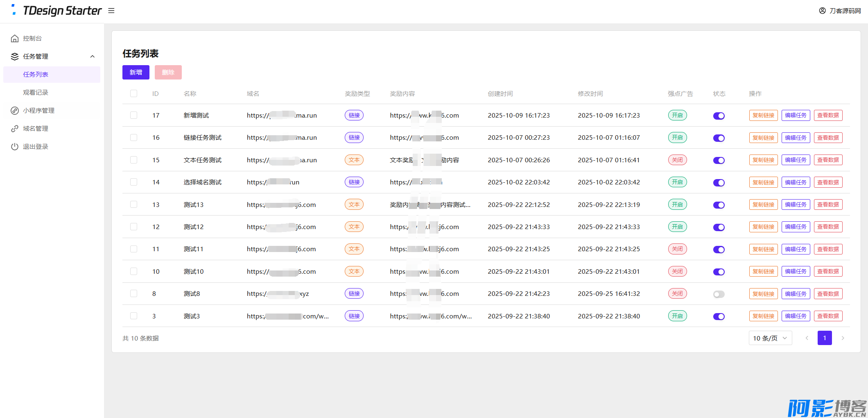
Task: Open 观看记录 in the sidebar
Action: click(x=36, y=93)
